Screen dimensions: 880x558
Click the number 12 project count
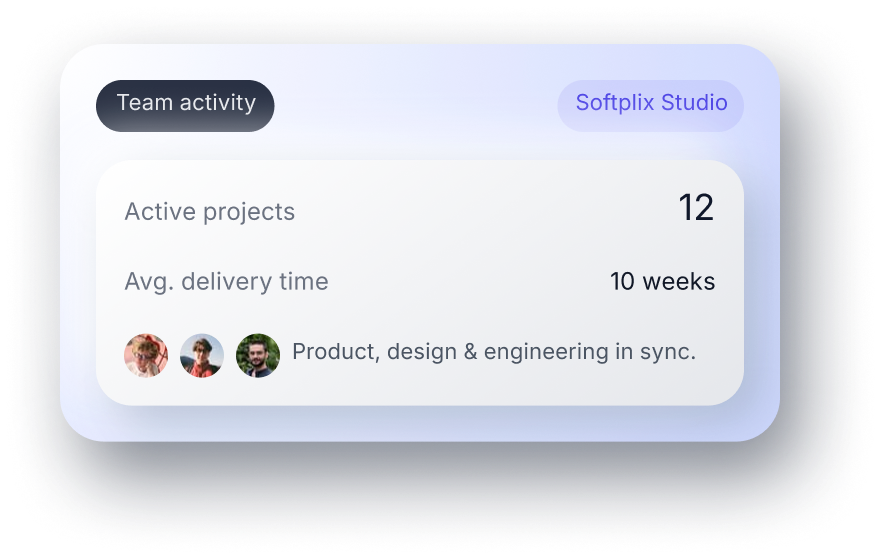click(696, 208)
